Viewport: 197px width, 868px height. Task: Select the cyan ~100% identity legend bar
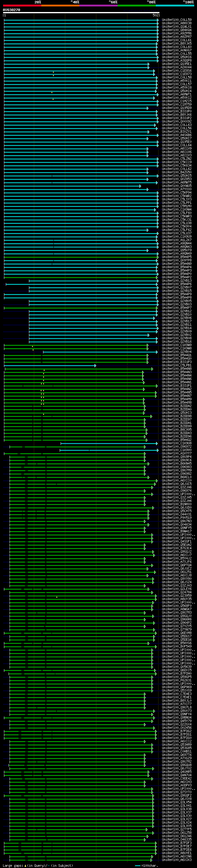tap(175, 6)
